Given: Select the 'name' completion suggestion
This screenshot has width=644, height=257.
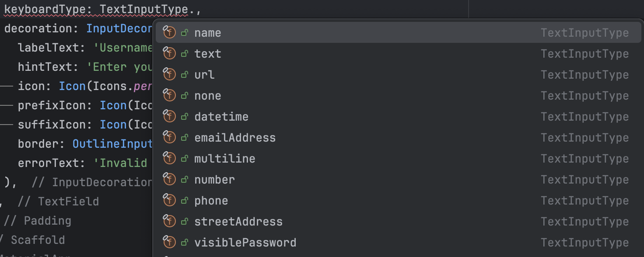Looking at the screenshot, I should pos(397,33).
